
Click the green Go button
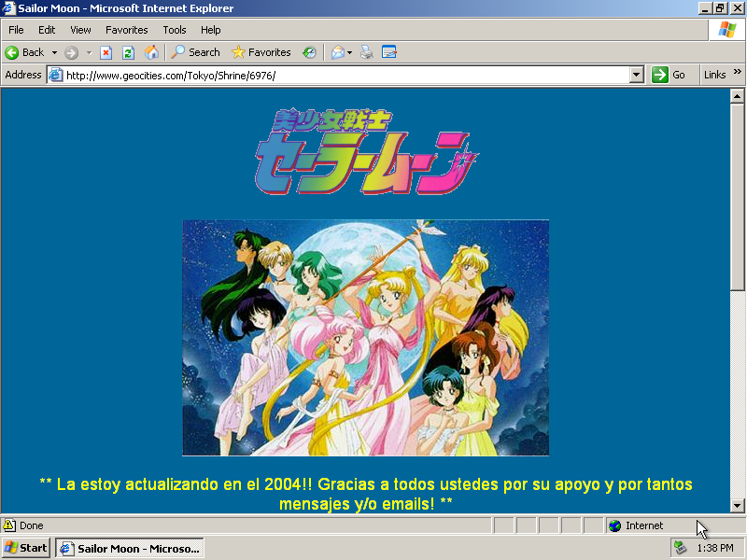click(669, 75)
